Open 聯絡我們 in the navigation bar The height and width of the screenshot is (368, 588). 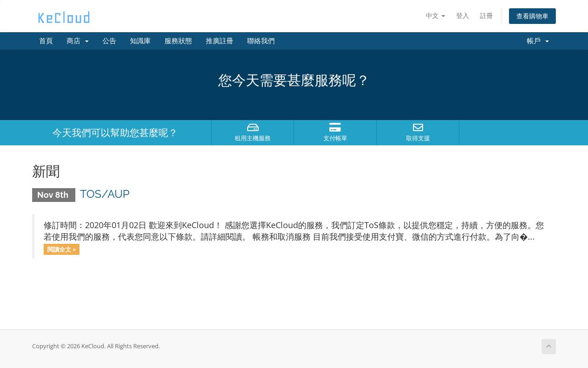(x=261, y=41)
